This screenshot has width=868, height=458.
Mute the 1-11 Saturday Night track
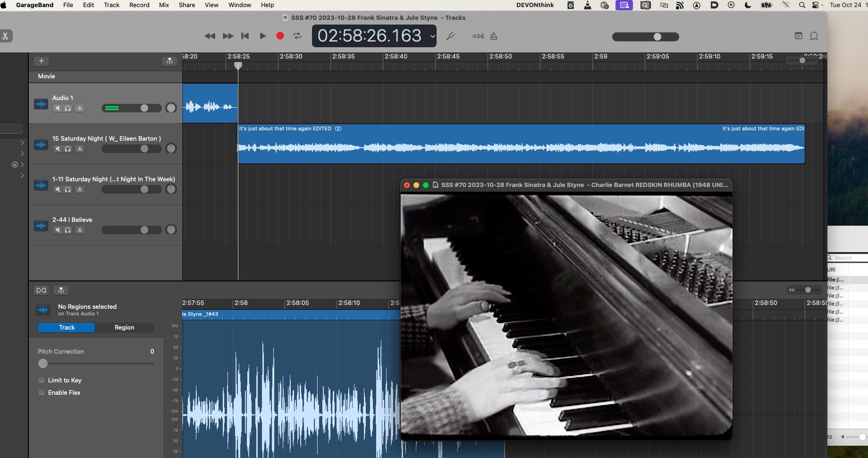58,189
